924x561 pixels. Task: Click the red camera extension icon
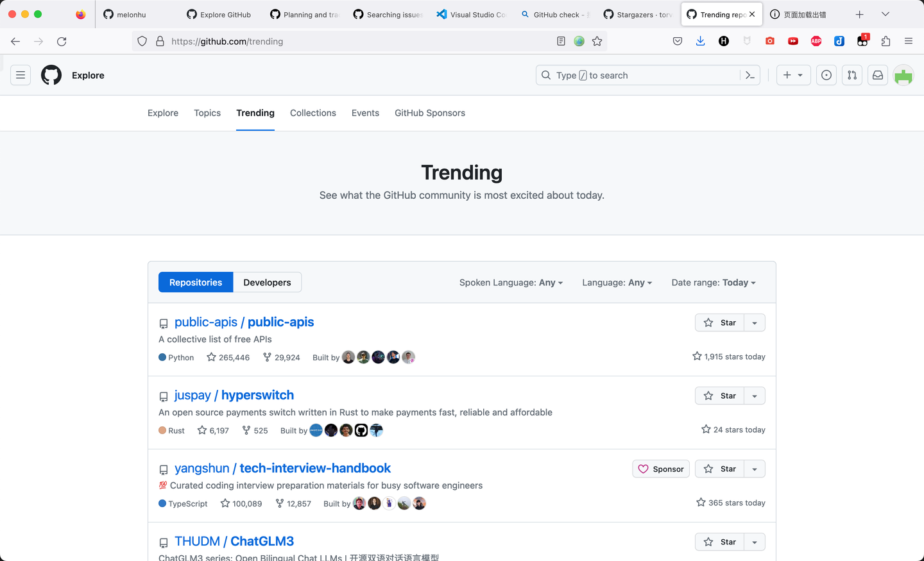770,41
